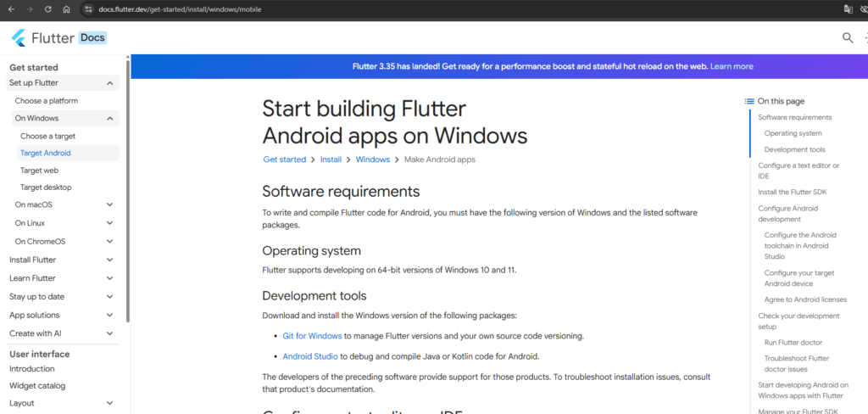Click the Make Android apps breadcrumb text

tap(440, 159)
